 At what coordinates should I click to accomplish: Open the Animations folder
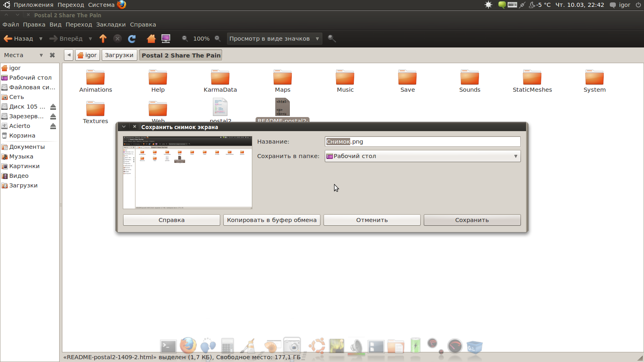(95, 81)
